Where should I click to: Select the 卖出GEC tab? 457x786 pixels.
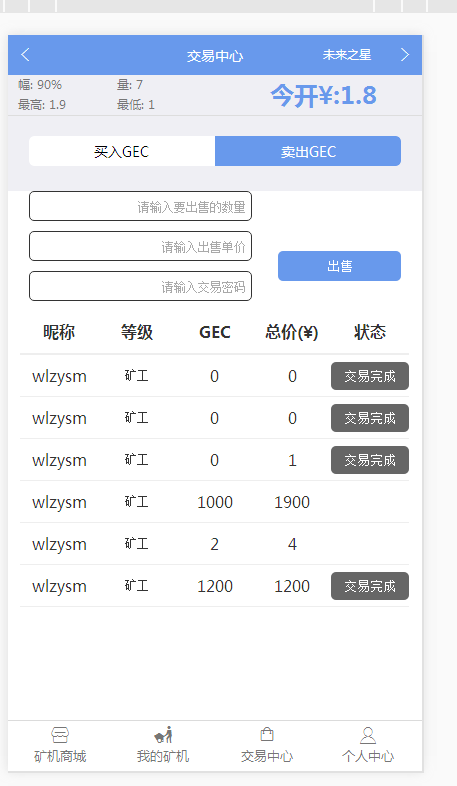click(308, 151)
